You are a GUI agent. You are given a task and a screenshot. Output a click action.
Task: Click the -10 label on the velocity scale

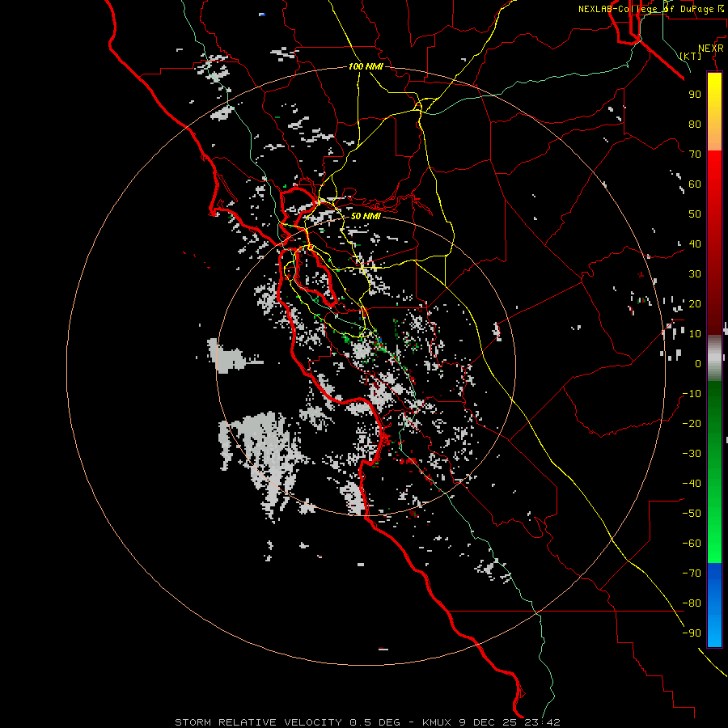[692, 394]
